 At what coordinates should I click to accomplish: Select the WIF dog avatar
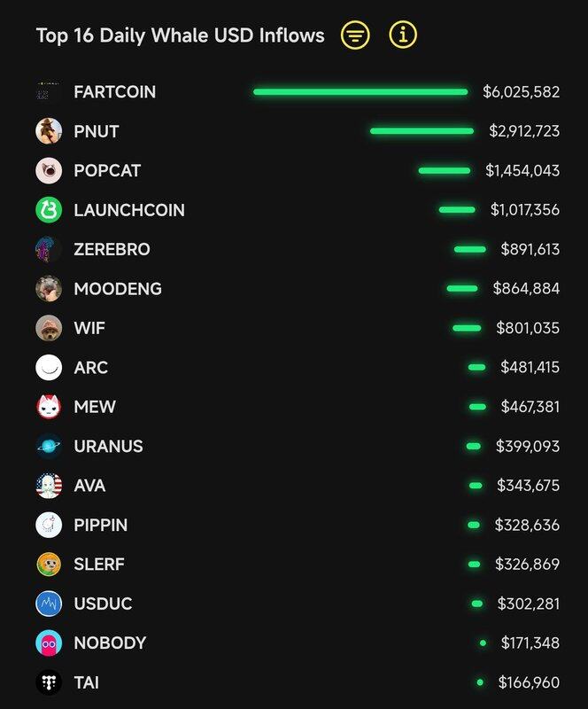[x=49, y=328]
